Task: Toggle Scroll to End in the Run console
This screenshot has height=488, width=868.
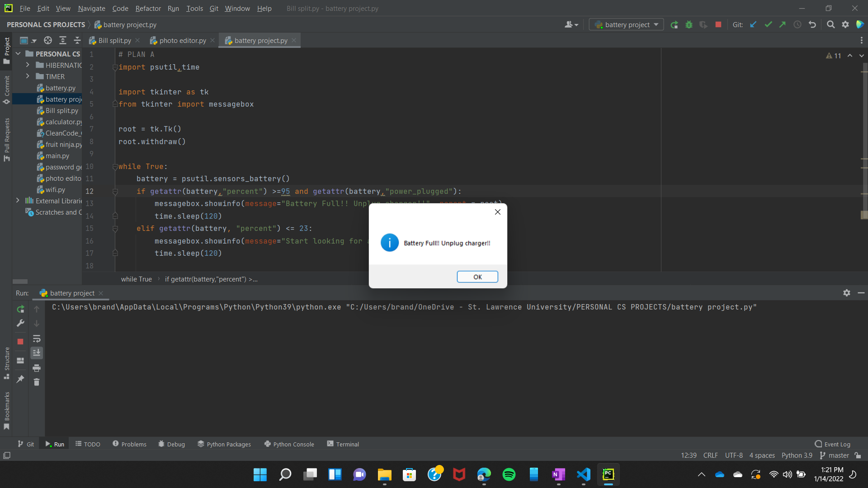Action: (37, 353)
